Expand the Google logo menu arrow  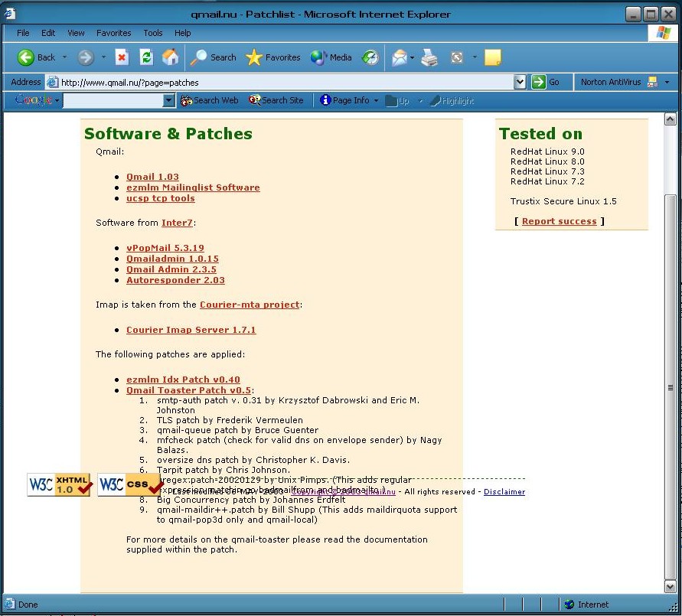point(57,101)
